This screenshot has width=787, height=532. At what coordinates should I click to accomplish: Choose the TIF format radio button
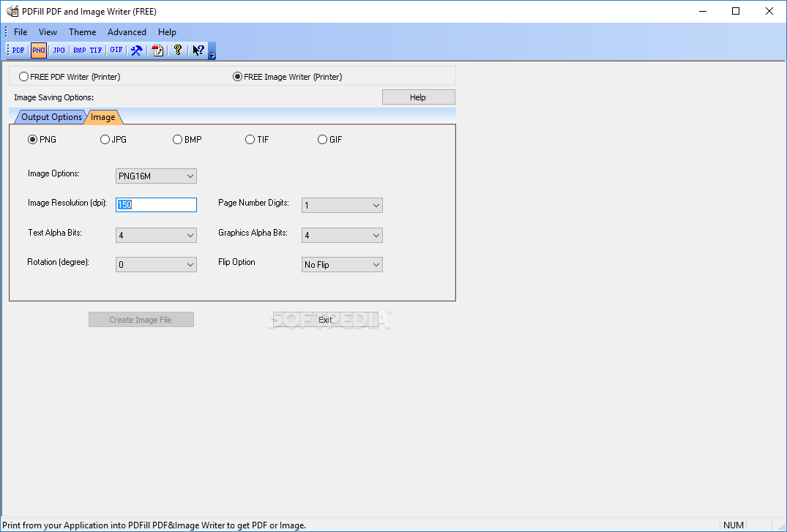pos(257,140)
